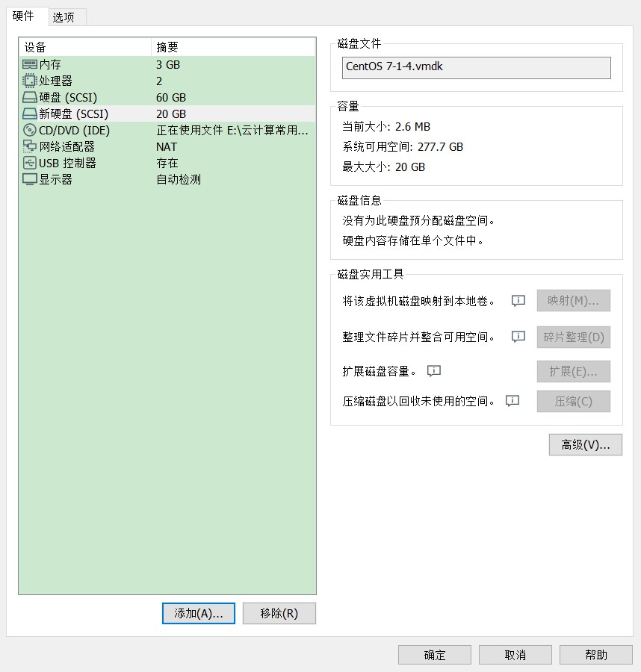
Task: Select the 显示器 row label
Action: coord(56,179)
